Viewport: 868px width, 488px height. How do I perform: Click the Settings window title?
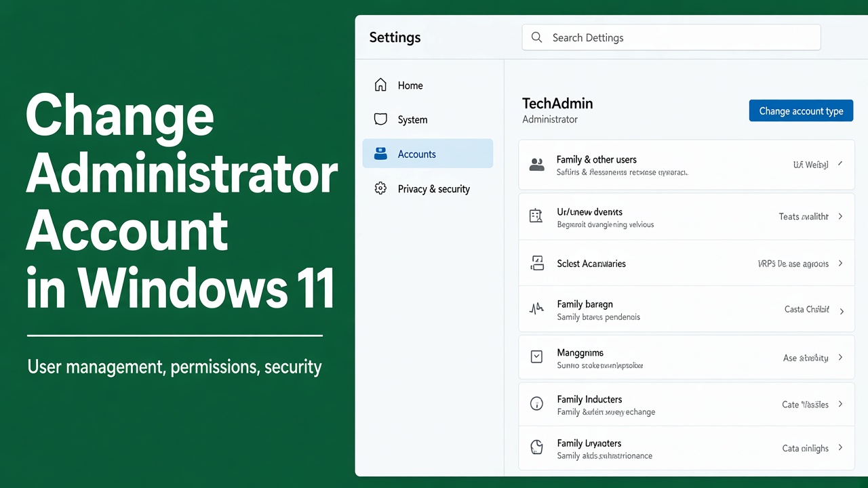[395, 37]
